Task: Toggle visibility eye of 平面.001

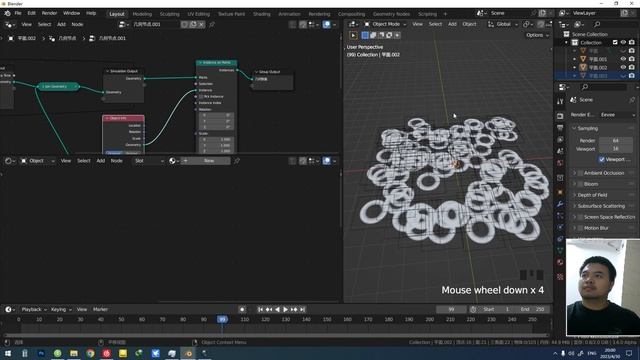Action: pos(623,59)
